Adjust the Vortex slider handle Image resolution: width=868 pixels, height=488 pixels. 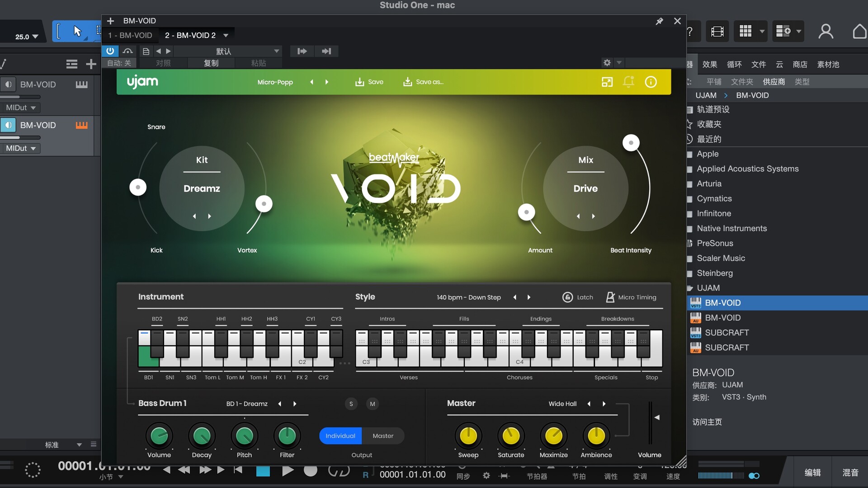click(264, 204)
